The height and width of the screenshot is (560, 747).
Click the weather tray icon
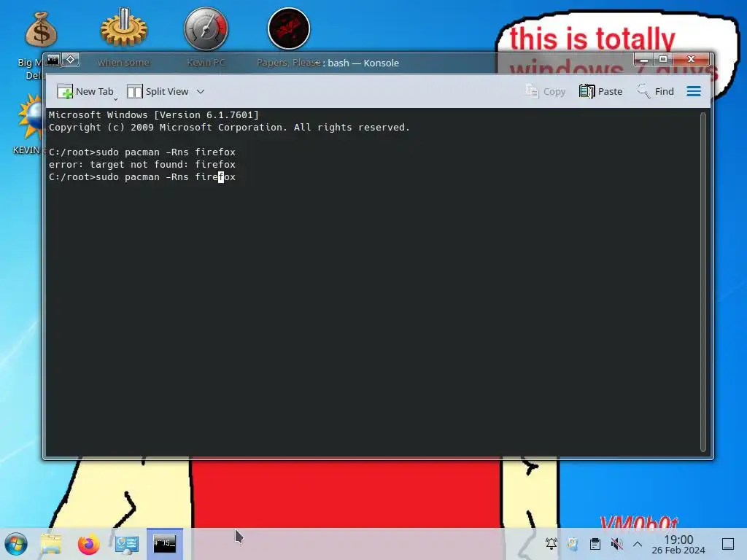(573, 543)
